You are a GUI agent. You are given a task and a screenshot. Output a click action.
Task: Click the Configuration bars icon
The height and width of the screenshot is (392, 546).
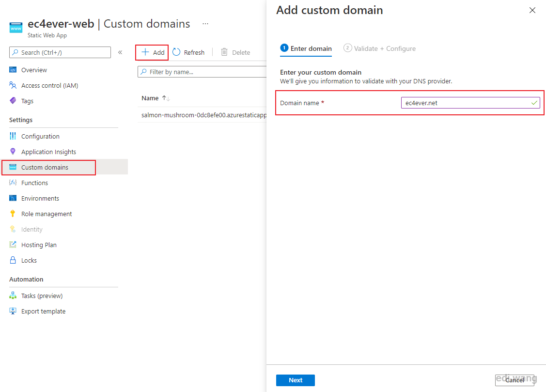[13, 136]
